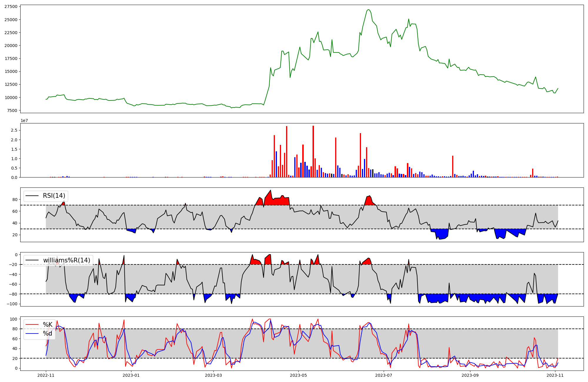This screenshot has width=588, height=382.
Task: Click the 12500 price axis tick label
Action: pos(11,84)
